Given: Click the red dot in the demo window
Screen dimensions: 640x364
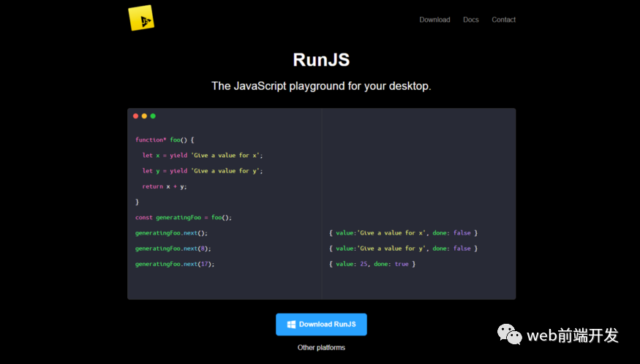Looking at the screenshot, I should (x=135, y=116).
